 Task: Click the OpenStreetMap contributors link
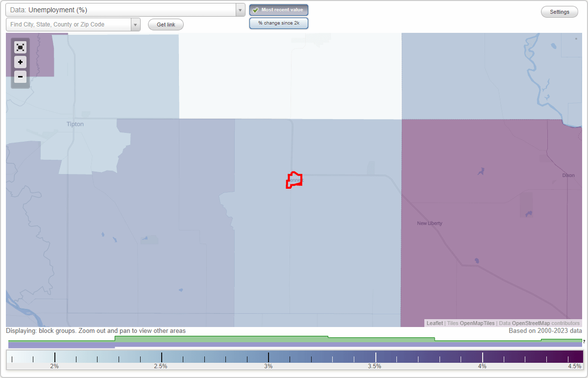pos(531,323)
